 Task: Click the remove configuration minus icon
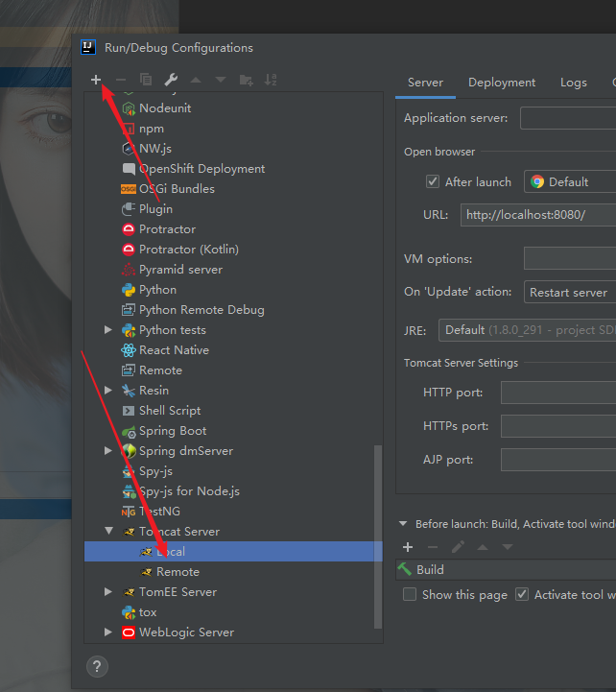coord(121,80)
